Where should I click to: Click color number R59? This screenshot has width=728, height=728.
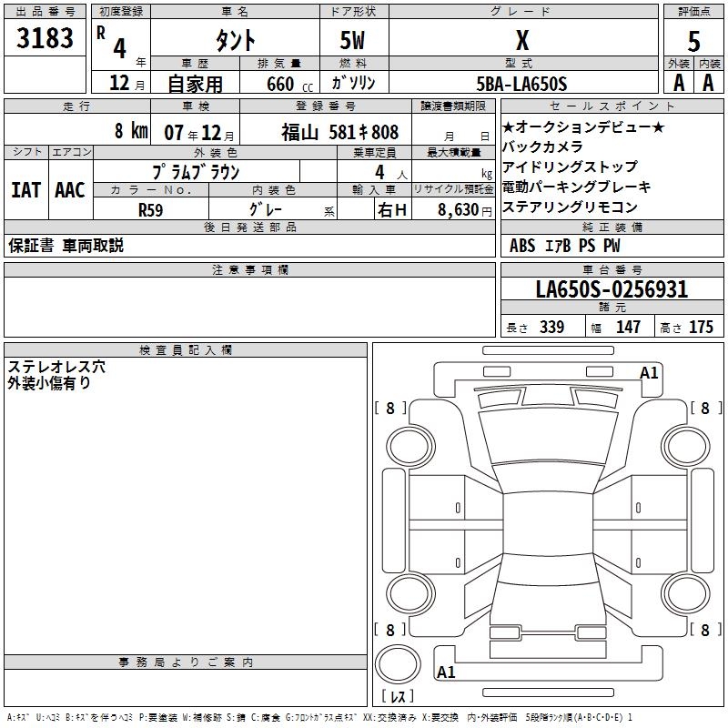point(151,210)
